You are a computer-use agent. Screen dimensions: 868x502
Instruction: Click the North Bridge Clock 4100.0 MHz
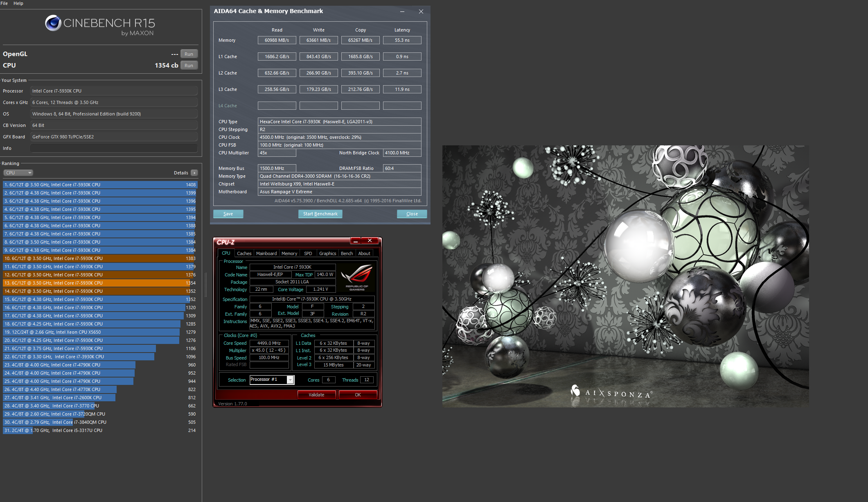[402, 153]
